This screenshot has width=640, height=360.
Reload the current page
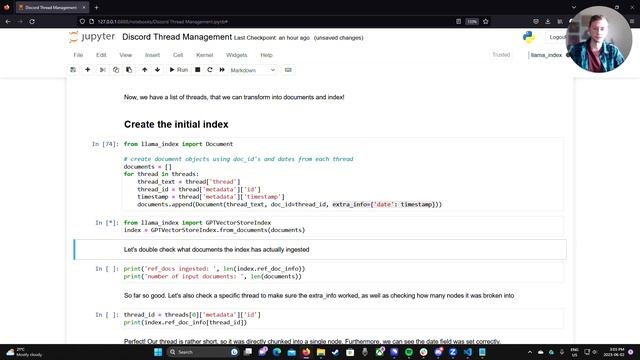tap(32, 21)
